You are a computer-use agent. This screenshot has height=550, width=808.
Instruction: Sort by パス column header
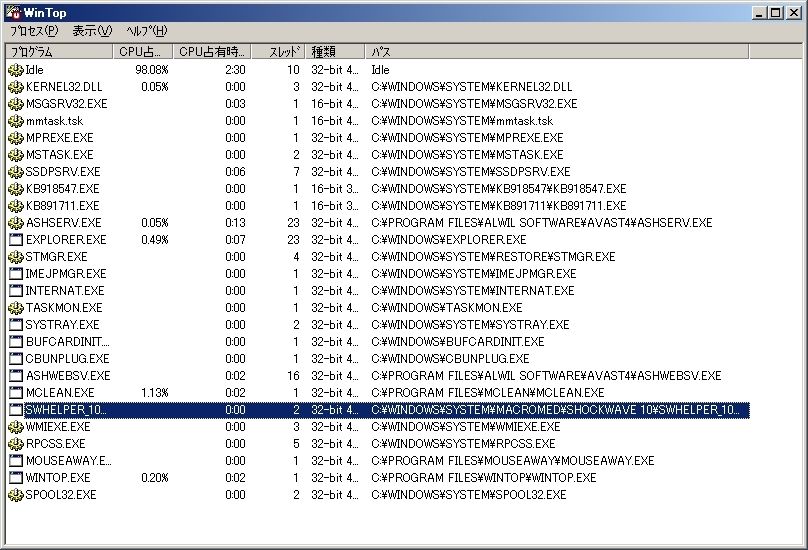tap(557, 52)
